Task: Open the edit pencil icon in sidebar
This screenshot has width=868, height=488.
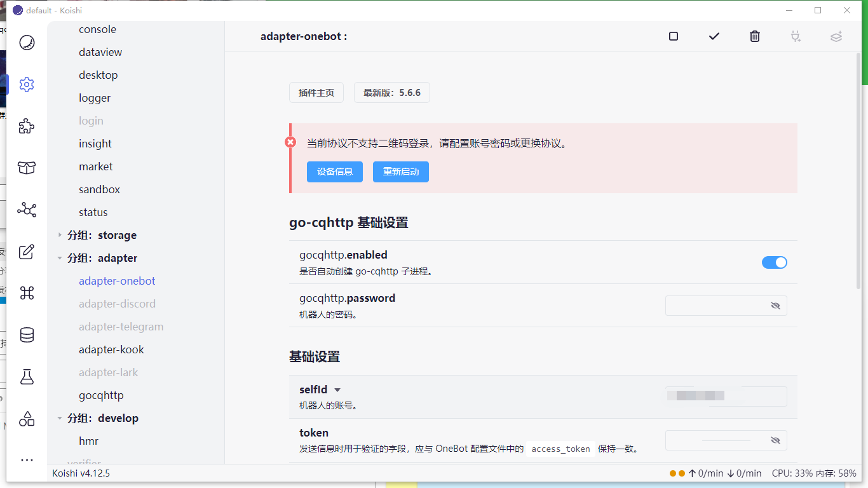Action: pyautogui.click(x=27, y=252)
